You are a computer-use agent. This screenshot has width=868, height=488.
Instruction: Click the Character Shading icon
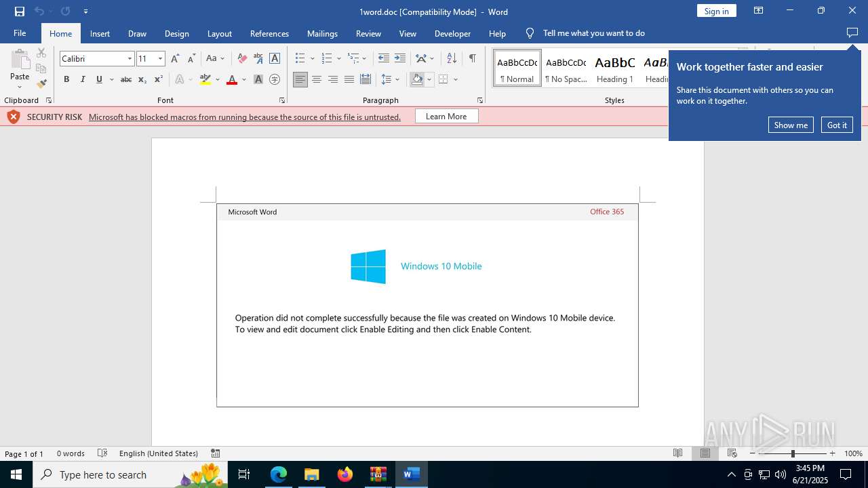point(258,79)
